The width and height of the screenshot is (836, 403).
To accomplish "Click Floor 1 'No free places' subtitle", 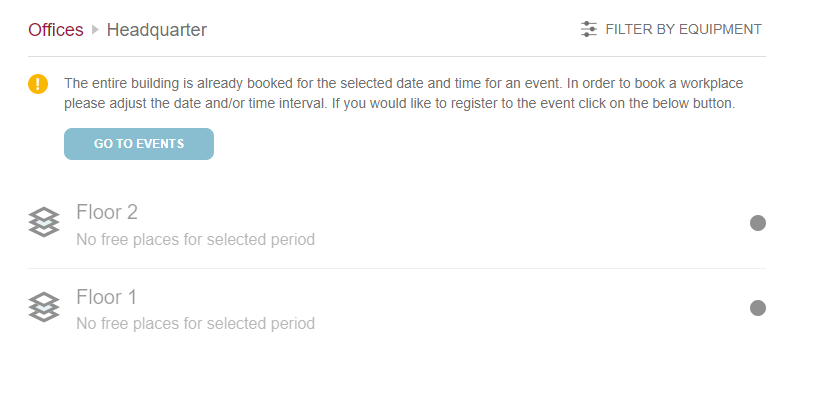I will 195,324.
